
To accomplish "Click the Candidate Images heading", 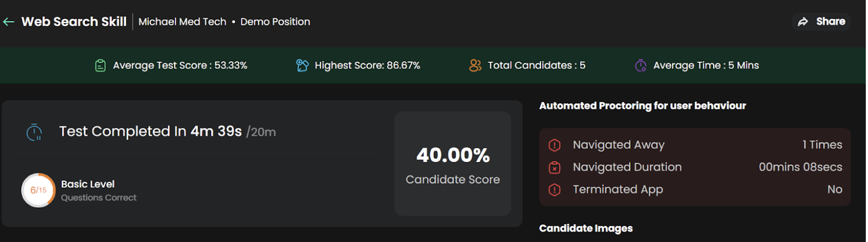I will (586, 228).
